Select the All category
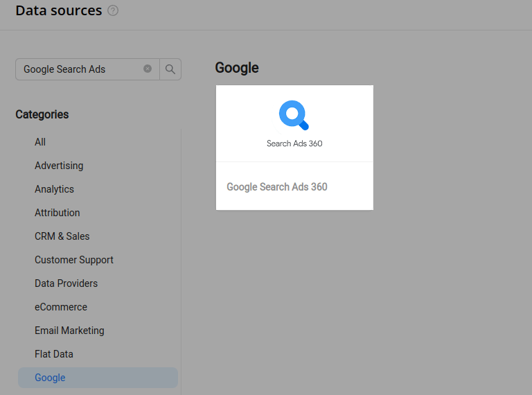The width and height of the screenshot is (532, 395). [40, 142]
